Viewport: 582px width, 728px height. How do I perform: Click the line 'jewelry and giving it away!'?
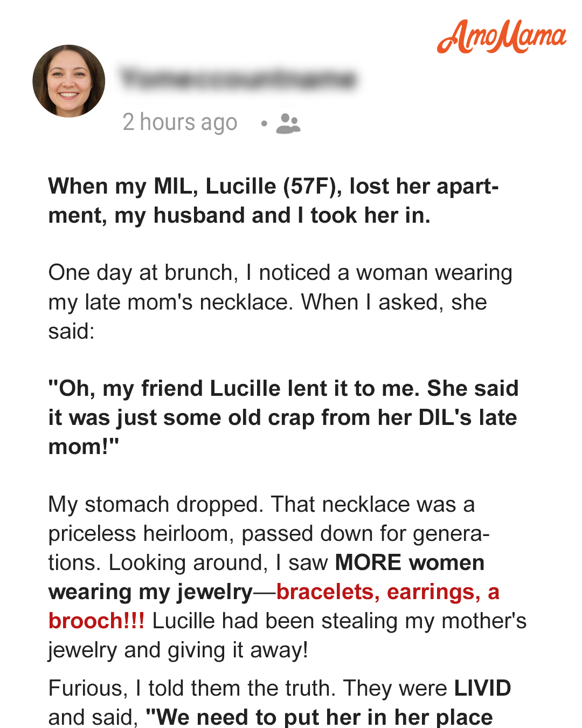(x=178, y=650)
